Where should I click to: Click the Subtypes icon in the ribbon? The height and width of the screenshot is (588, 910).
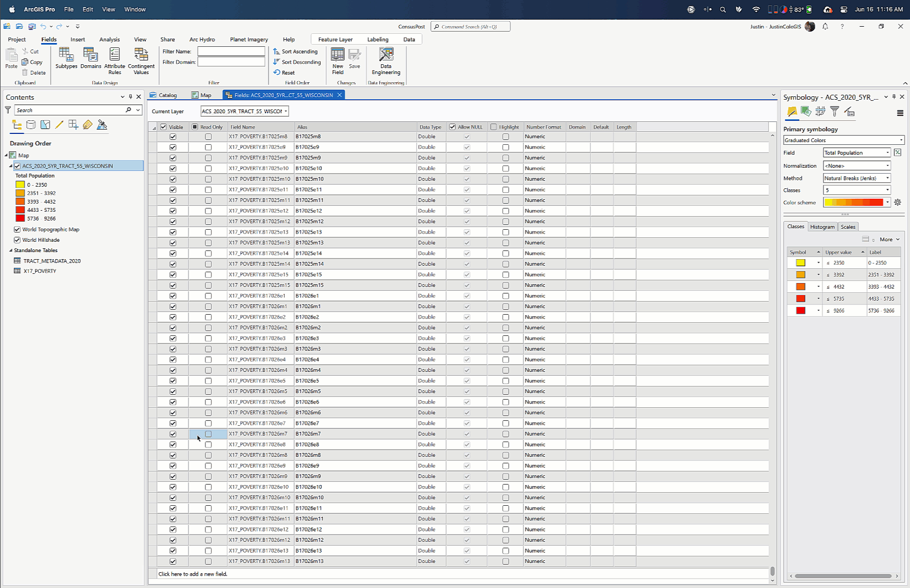pos(66,57)
